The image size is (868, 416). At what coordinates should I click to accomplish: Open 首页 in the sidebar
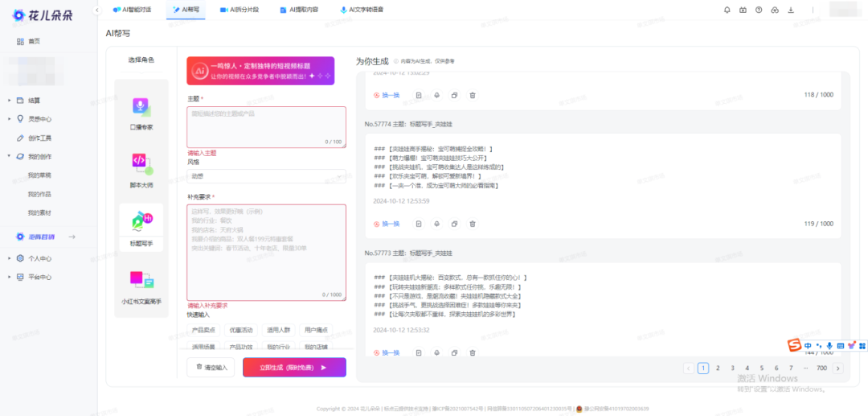(x=35, y=42)
